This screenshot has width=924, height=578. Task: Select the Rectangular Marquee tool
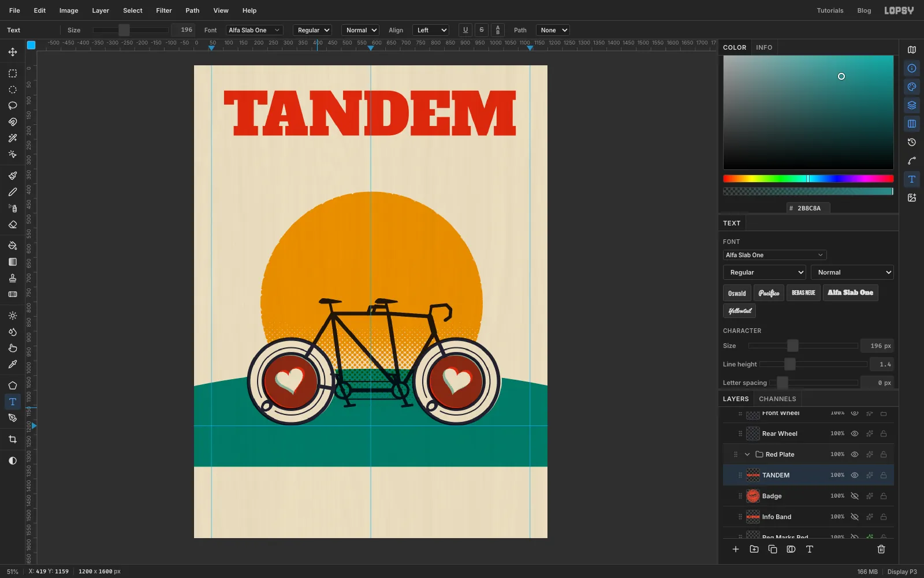click(x=13, y=73)
